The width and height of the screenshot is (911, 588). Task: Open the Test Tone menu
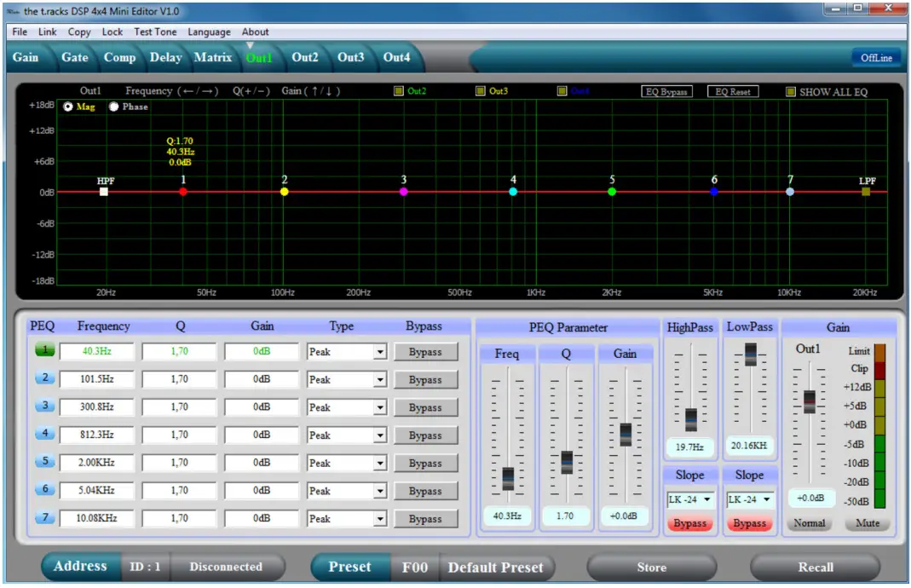[x=155, y=32]
